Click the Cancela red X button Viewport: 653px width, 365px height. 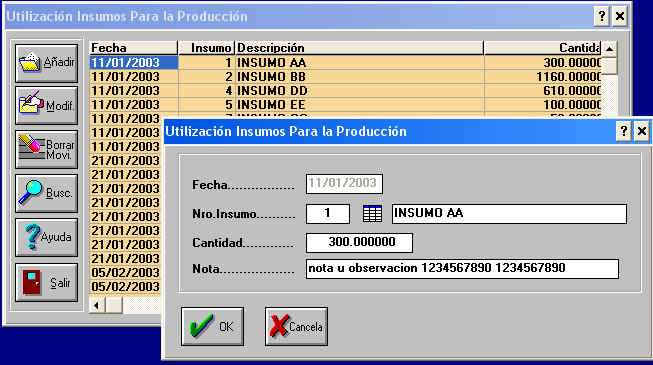(x=296, y=327)
